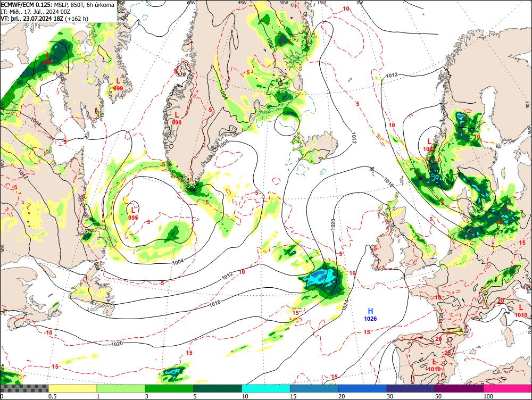Click the yellow 0.5–1 mm legend swatch
The width and height of the screenshot is (532, 400).
coord(72,389)
